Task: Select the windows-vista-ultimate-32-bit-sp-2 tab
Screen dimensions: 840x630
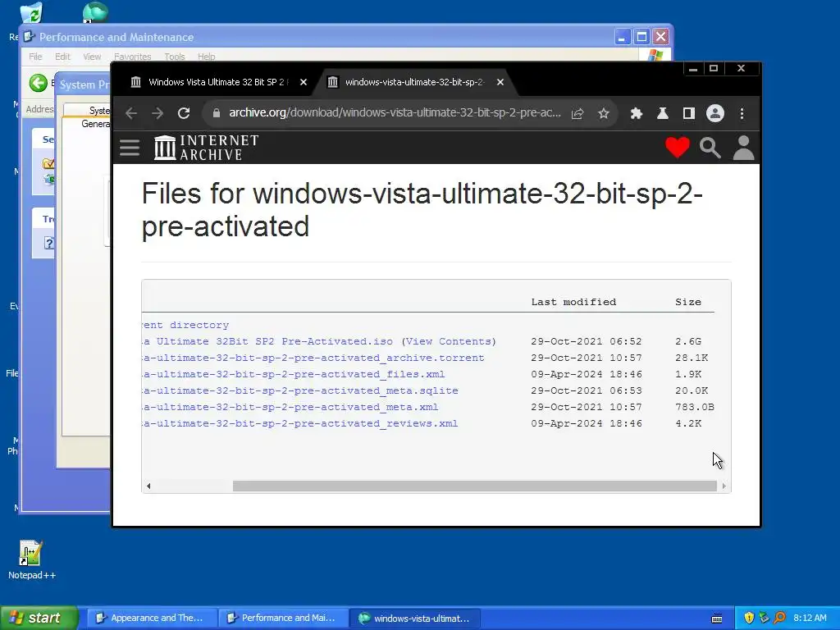Action: 413,82
